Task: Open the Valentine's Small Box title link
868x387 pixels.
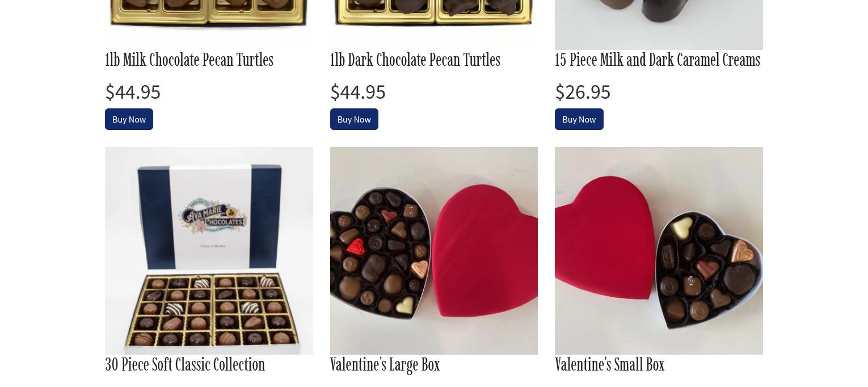Action: tap(609, 365)
